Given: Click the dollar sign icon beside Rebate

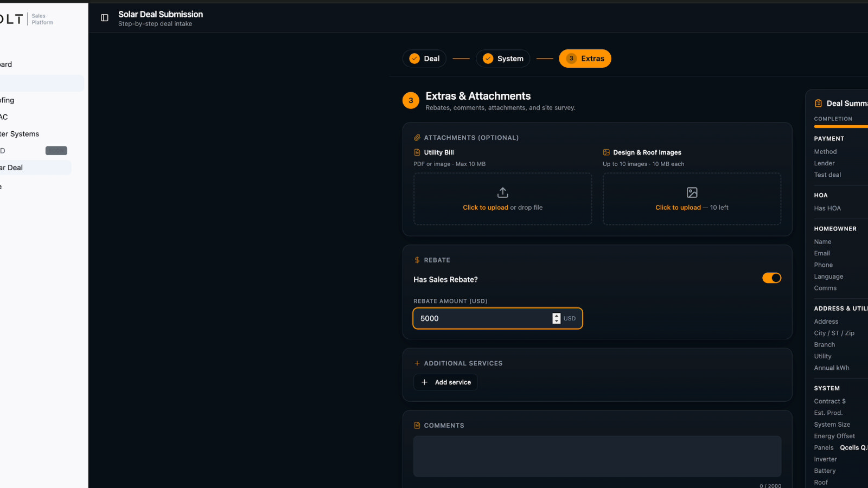Looking at the screenshot, I should coord(417,260).
